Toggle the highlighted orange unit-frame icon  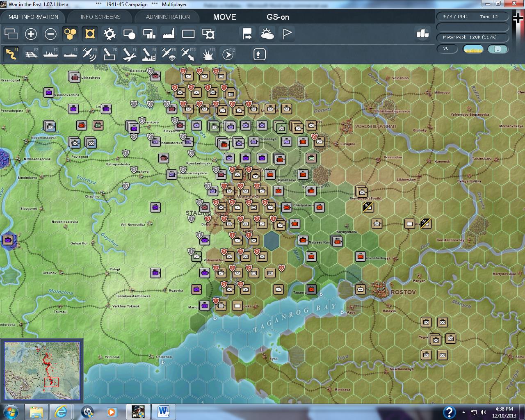tap(90, 34)
